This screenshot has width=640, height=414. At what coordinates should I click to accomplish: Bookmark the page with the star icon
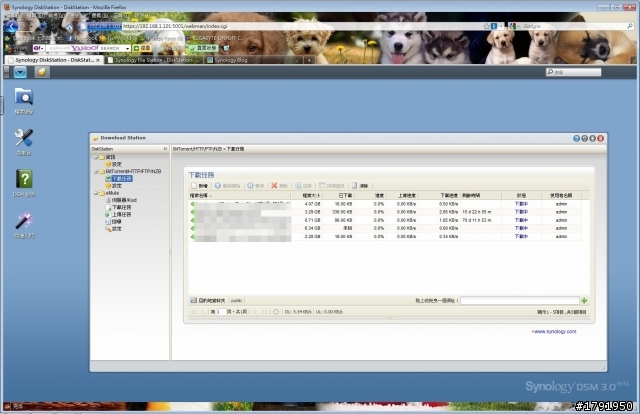tap(486, 26)
